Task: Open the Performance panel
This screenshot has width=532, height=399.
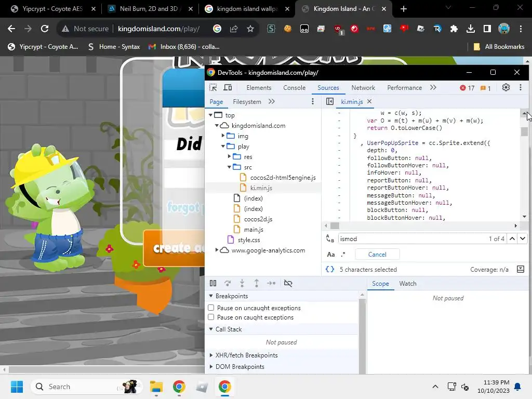Action: coord(405,87)
